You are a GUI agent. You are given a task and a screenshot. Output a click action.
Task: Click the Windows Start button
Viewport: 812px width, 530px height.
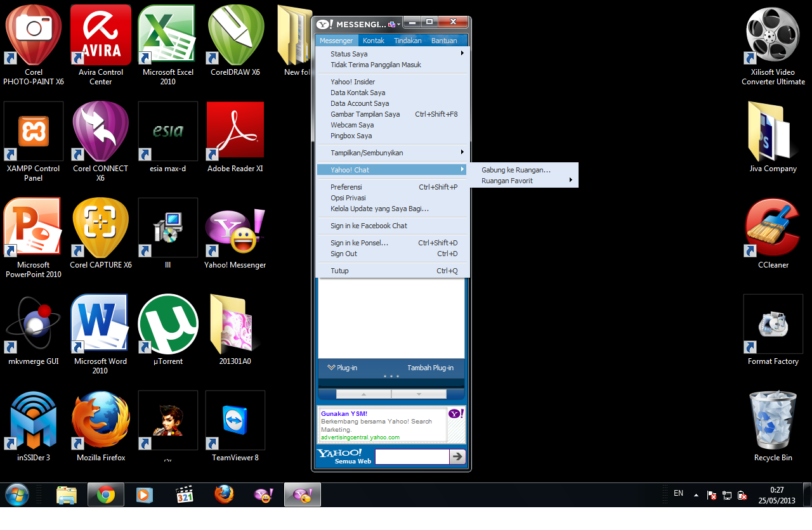pyautogui.click(x=16, y=494)
